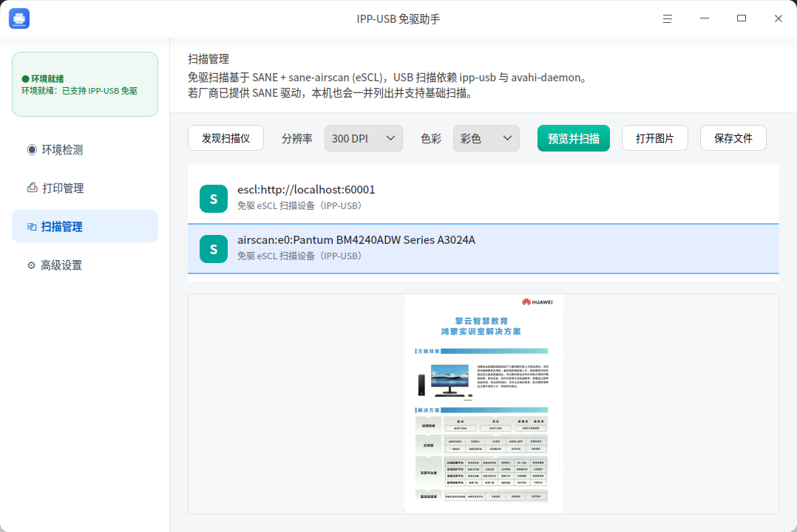Select the airscan Pantum BM4240ADW device row

[x=484, y=249]
